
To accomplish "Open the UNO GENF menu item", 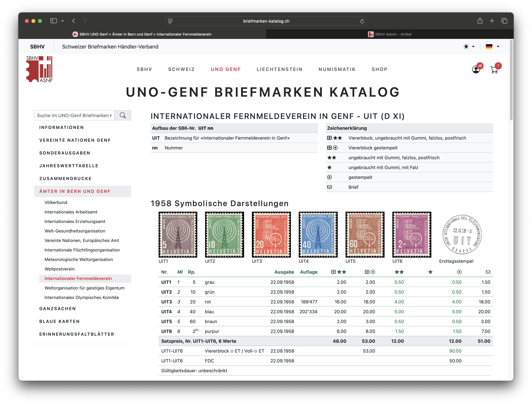I will 225,69.
